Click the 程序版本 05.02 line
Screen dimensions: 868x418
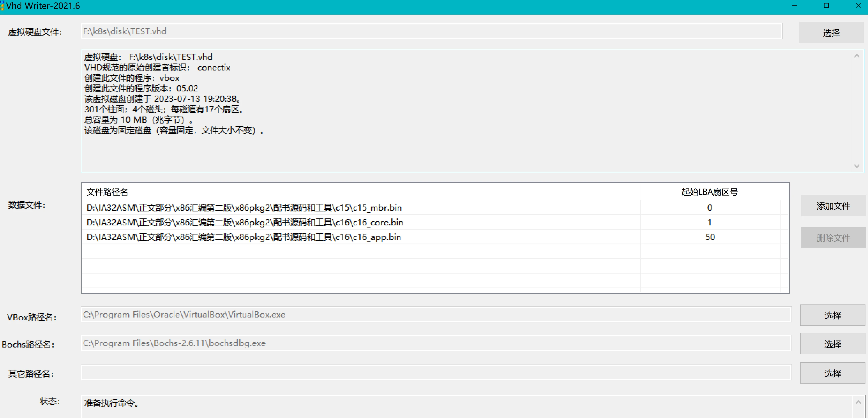tap(141, 88)
